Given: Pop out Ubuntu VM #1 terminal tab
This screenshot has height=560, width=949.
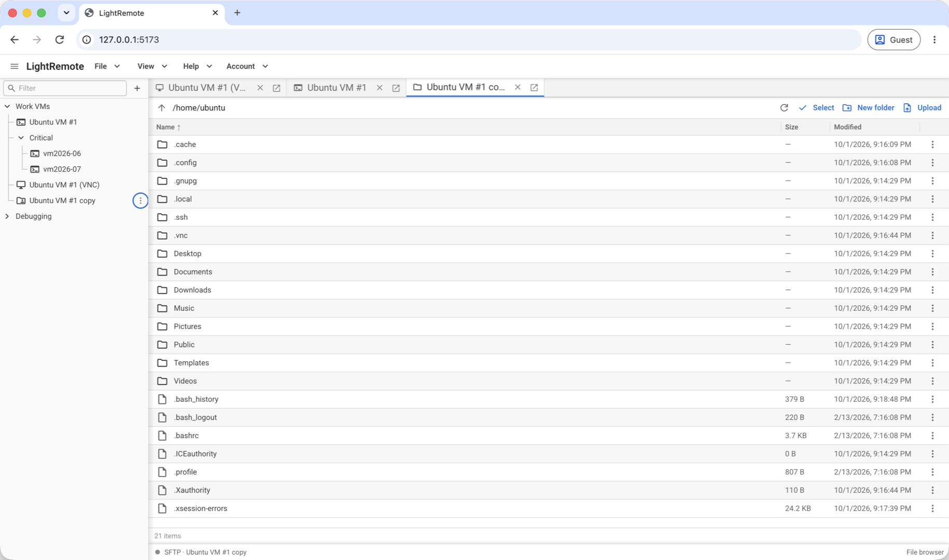Looking at the screenshot, I should click(396, 88).
